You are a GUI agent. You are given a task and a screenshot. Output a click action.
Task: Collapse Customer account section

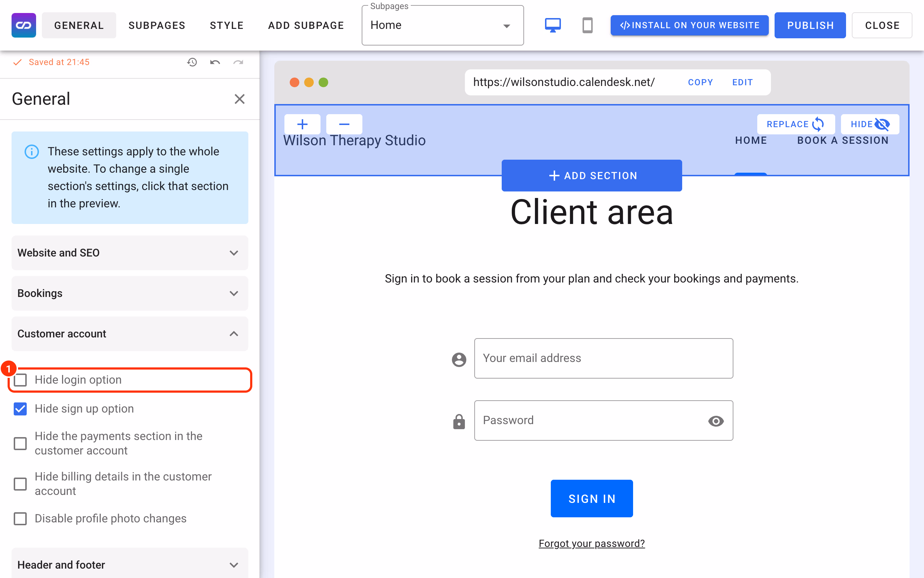pyautogui.click(x=130, y=334)
